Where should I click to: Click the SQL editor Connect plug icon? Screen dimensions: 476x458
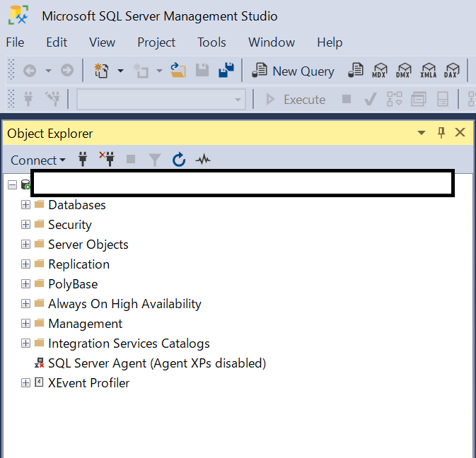click(28, 99)
